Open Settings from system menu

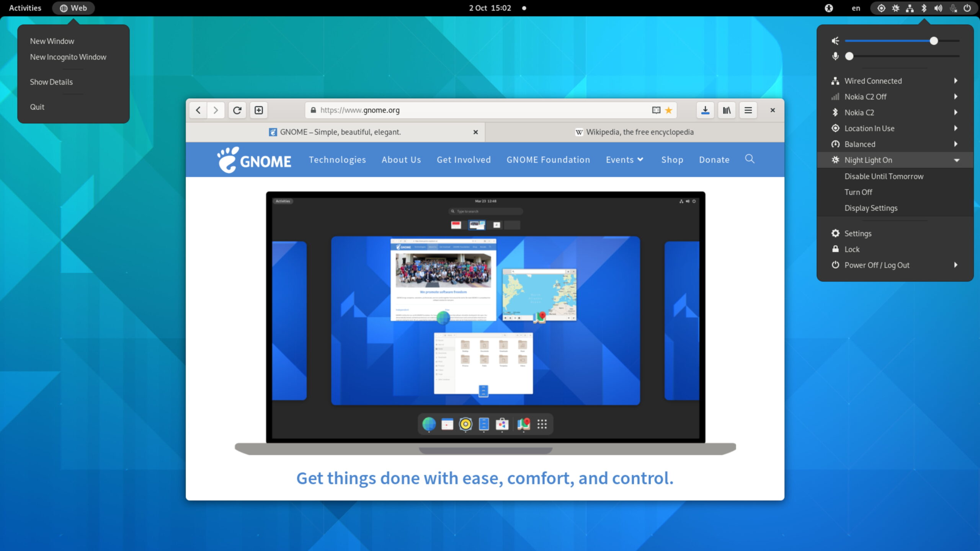click(895, 233)
